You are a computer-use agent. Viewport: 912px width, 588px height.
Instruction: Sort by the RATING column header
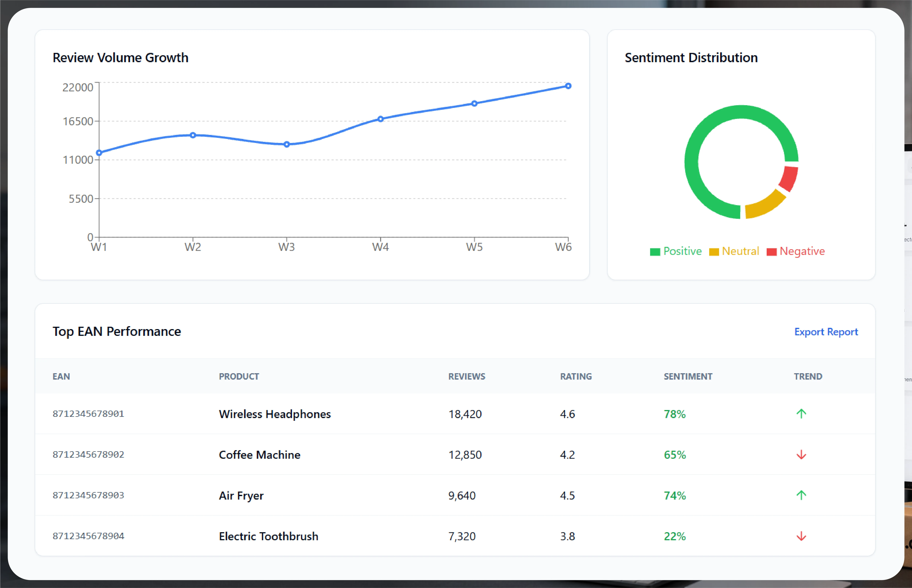point(576,377)
